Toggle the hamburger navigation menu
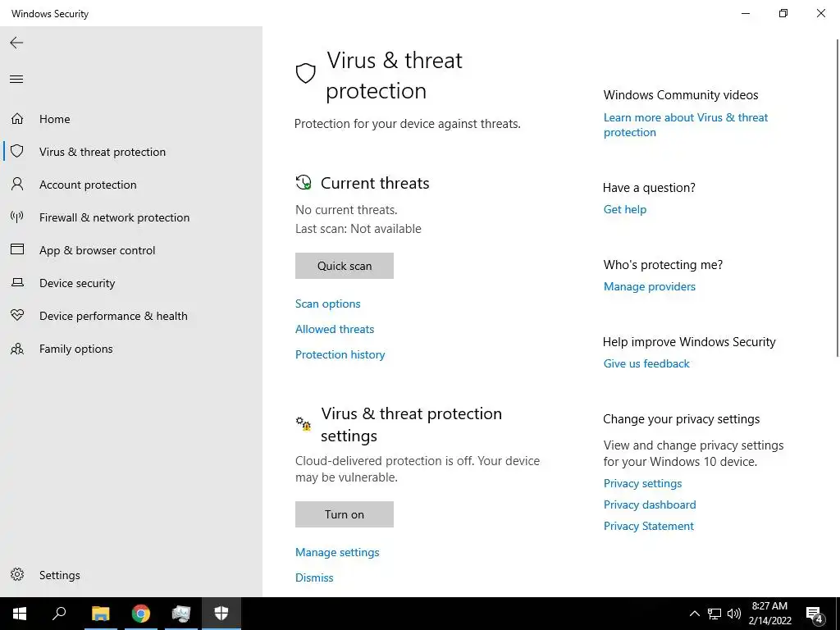The height and width of the screenshot is (630, 840). [x=16, y=80]
